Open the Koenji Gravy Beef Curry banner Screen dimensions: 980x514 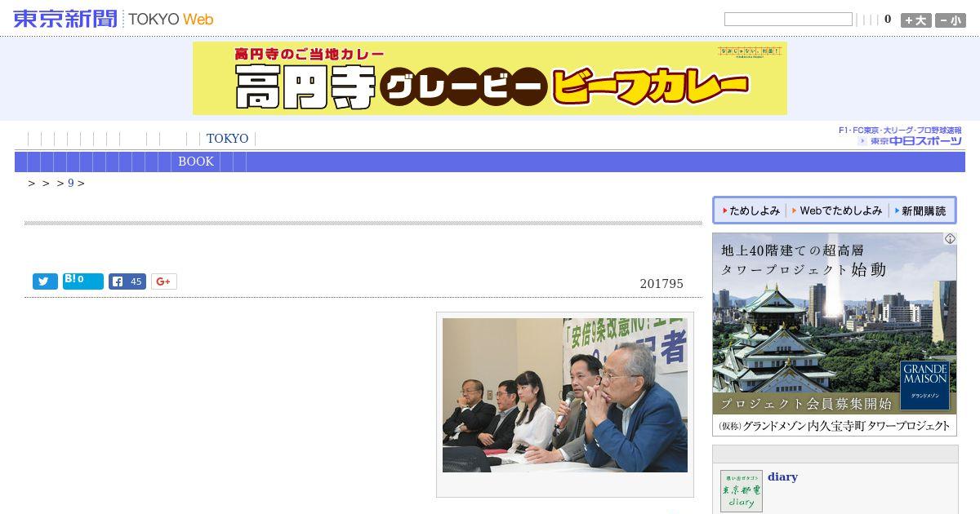(490, 78)
